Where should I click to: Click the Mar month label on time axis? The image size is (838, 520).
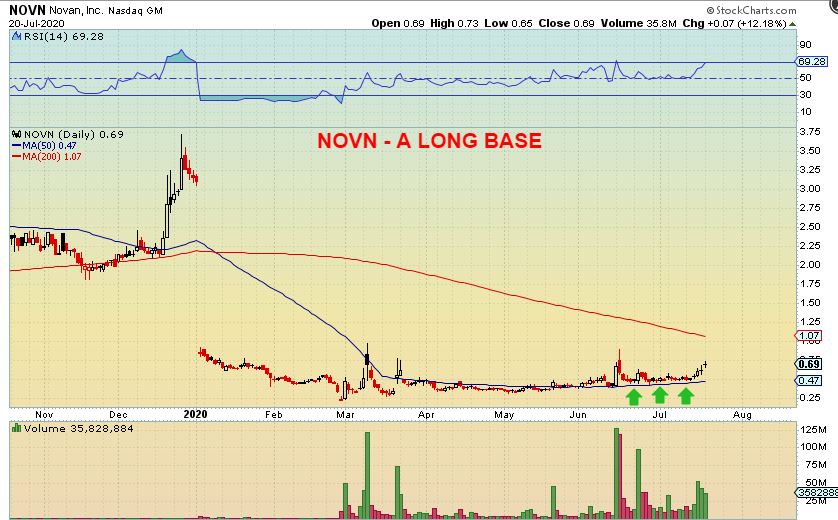[345, 415]
